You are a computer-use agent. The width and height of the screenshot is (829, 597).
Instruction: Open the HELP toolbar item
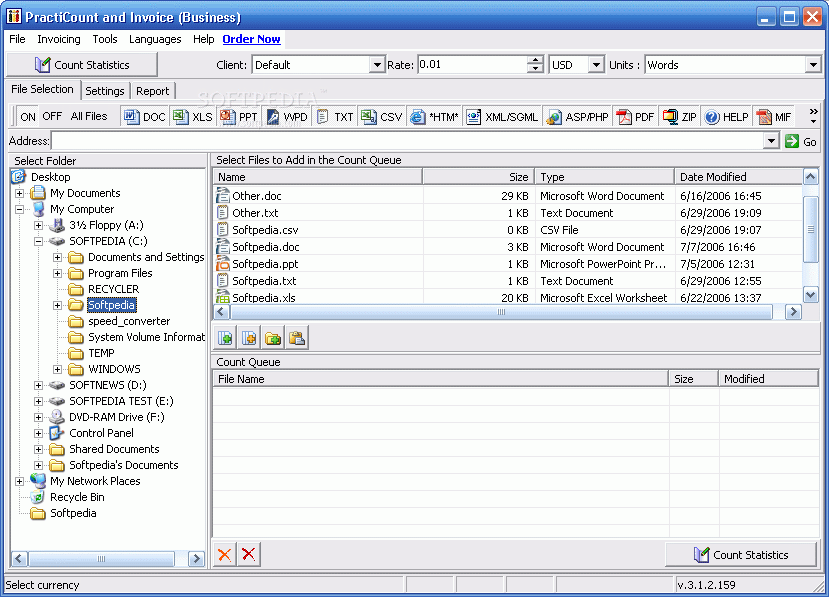coord(727,117)
